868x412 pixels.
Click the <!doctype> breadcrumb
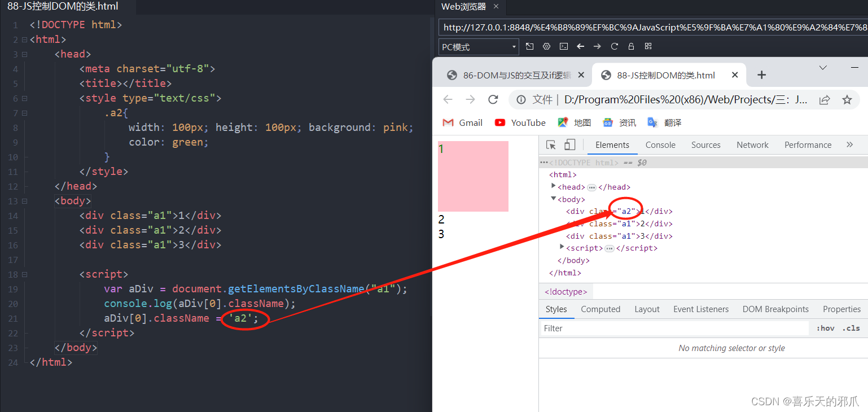(566, 292)
